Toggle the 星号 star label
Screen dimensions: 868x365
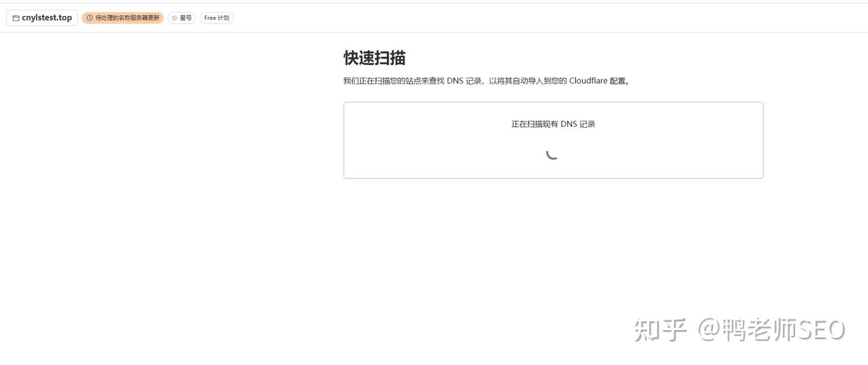pos(186,18)
